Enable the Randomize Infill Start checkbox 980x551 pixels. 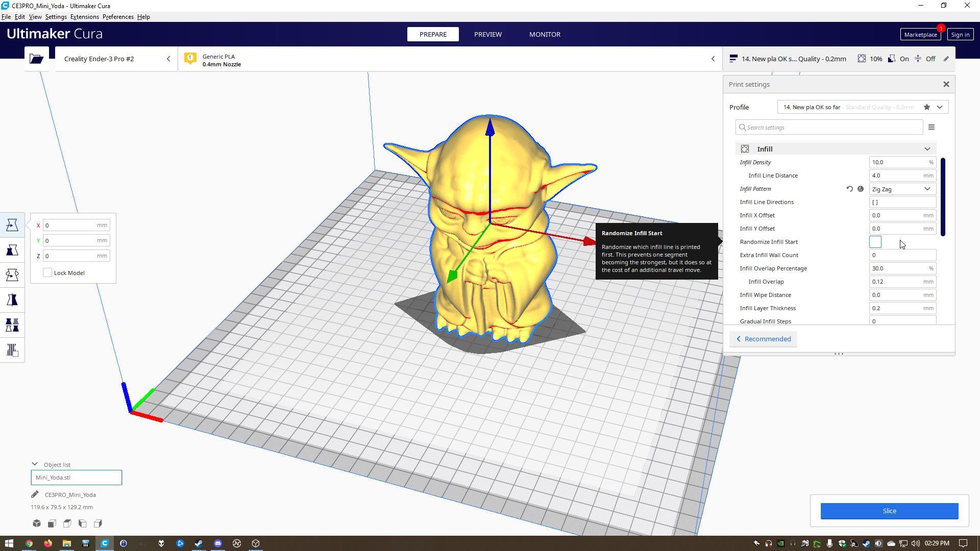pos(875,242)
